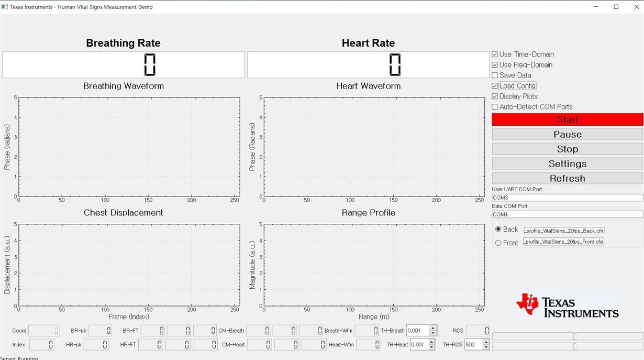
Task: Disable Display Plots
Action: (x=495, y=96)
